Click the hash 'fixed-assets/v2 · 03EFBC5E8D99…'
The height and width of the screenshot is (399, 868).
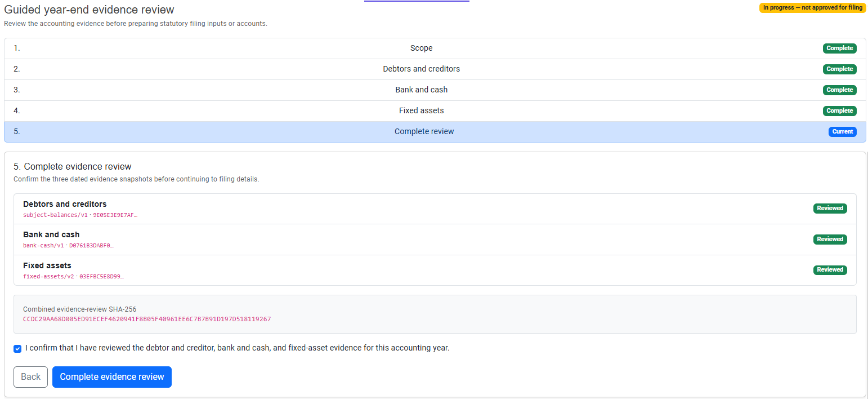(x=73, y=277)
